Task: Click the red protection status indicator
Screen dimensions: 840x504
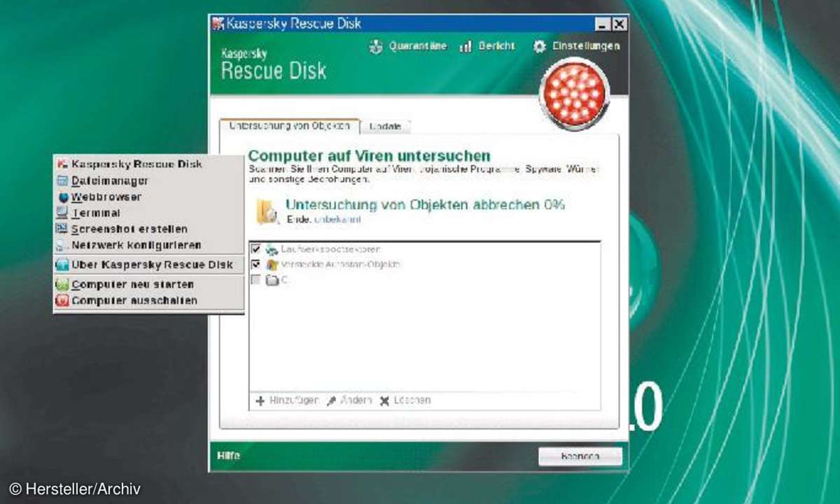Action: tap(575, 94)
